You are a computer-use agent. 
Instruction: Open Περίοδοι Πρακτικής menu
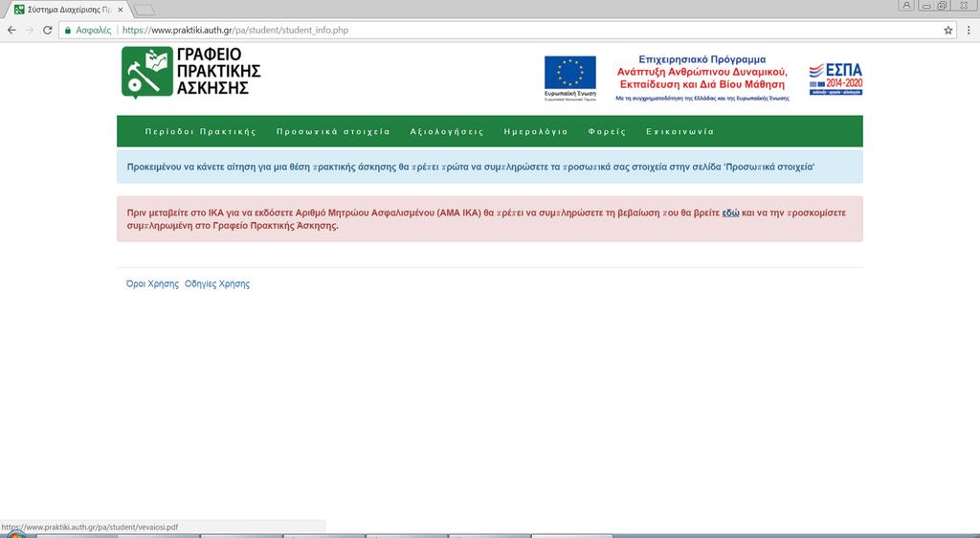[201, 132]
